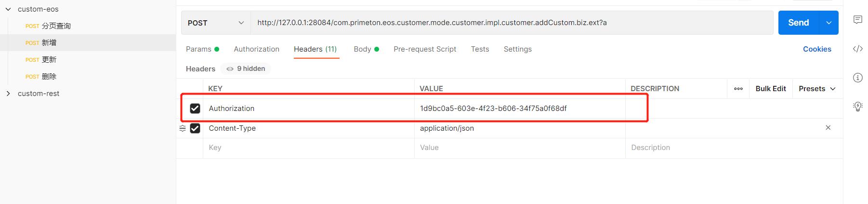
Task: Uncheck the Authorization header checkbox
Action: [195, 109]
